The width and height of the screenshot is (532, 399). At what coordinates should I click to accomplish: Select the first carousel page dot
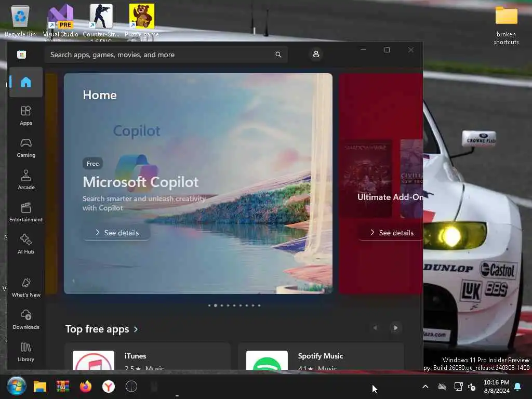tap(209, 305)
